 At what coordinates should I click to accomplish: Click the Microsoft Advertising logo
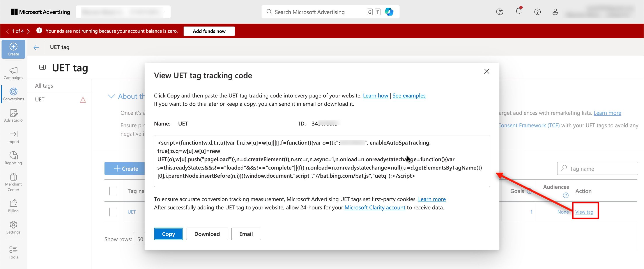click(x=41, y=12)
